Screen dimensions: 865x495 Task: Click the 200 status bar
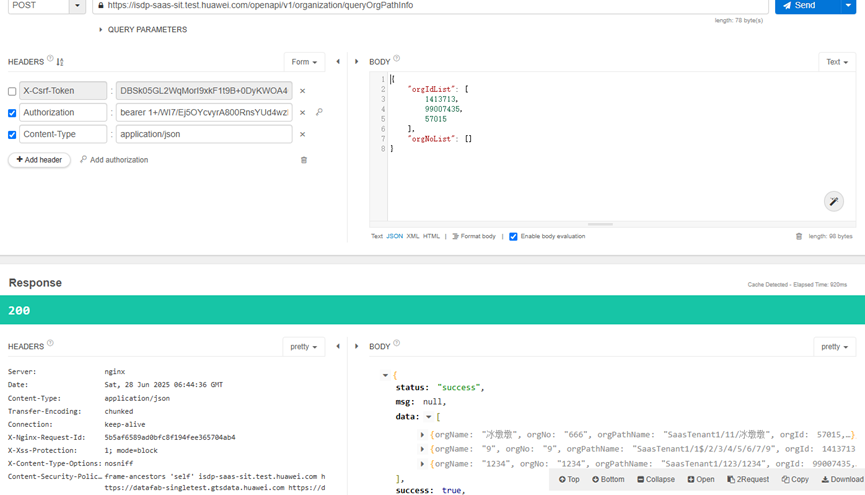pos(432,310)
